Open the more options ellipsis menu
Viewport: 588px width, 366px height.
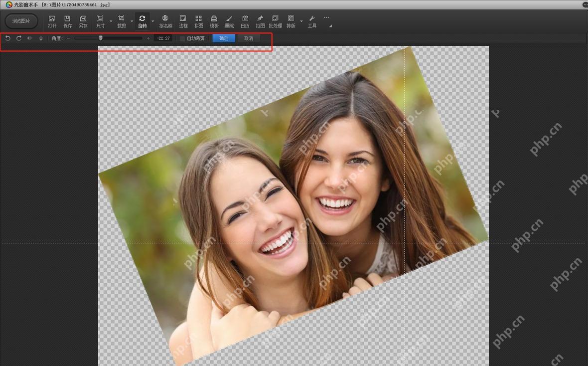click(x=326, y=17)
